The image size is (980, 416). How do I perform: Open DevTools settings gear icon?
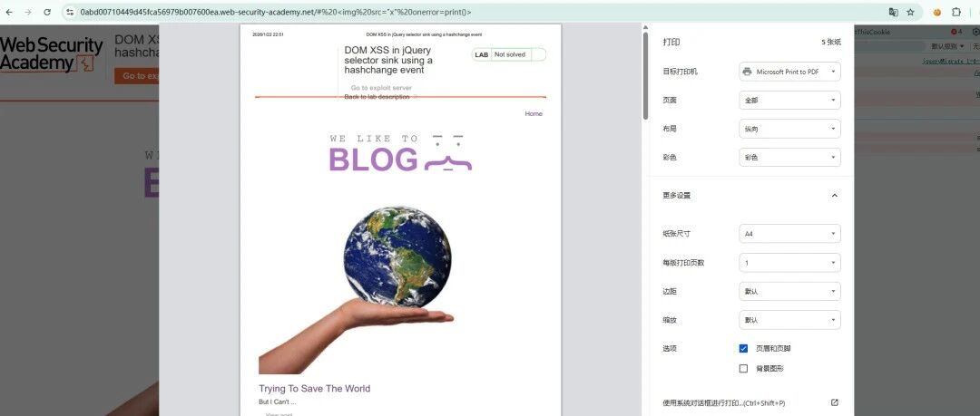point(976,32)
